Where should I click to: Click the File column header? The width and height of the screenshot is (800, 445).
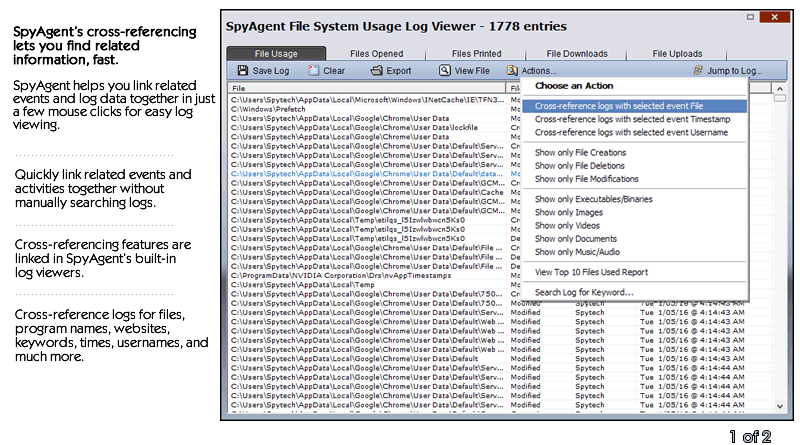367,88
